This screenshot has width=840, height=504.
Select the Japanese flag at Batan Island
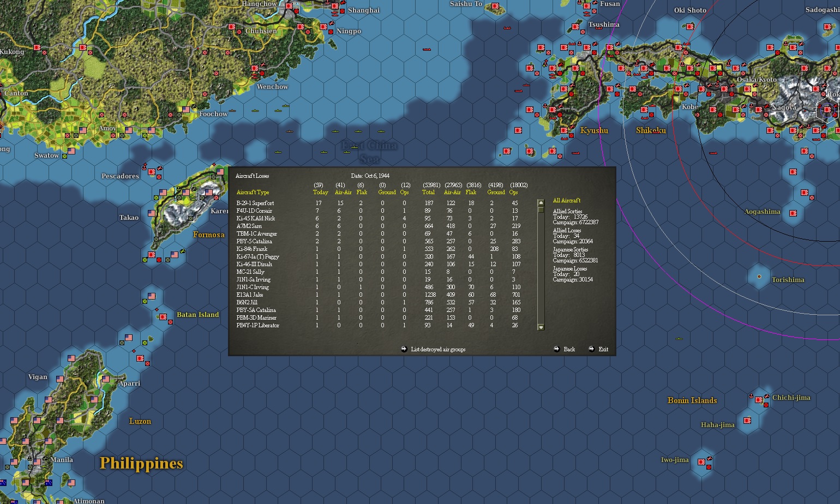[163, 316]
